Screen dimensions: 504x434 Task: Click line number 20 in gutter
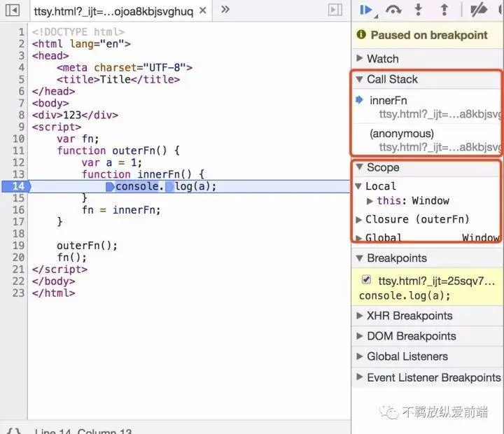pyautogui.click(x=18, y=258)
